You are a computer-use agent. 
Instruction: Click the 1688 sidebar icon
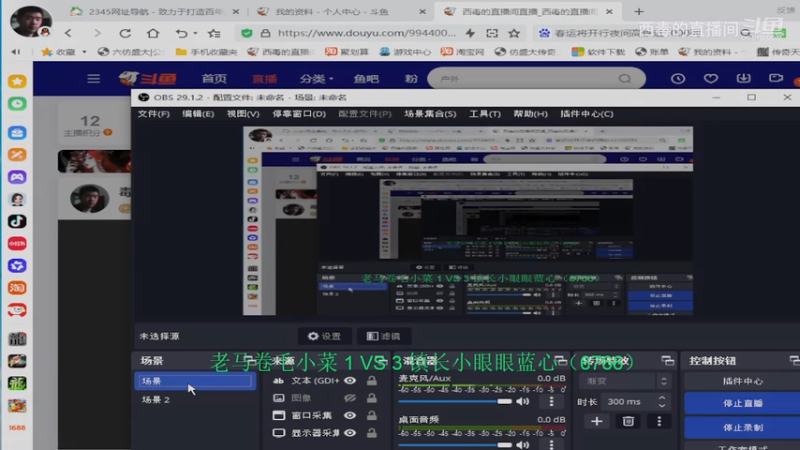(17, 428)
